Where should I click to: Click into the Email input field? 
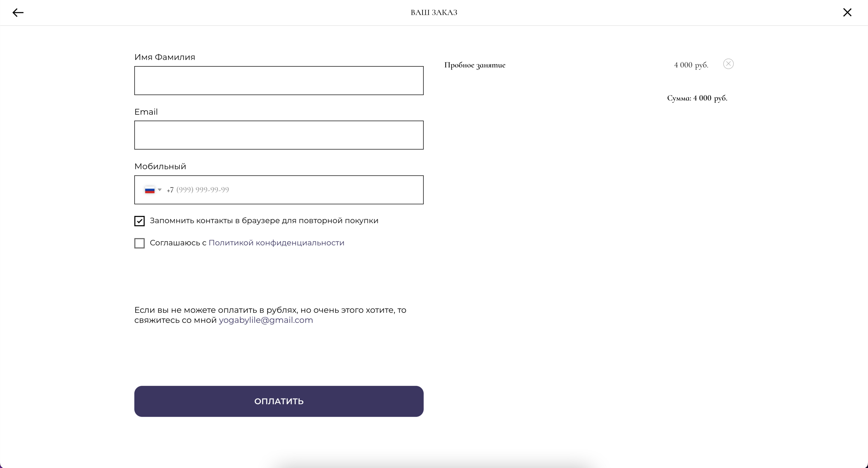[x=279, y=135]
